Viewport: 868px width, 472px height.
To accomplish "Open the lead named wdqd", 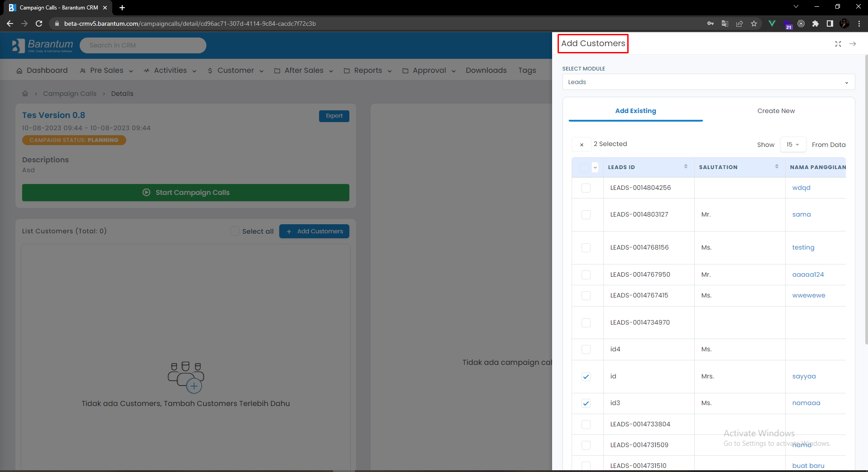I will pos(801,188).
